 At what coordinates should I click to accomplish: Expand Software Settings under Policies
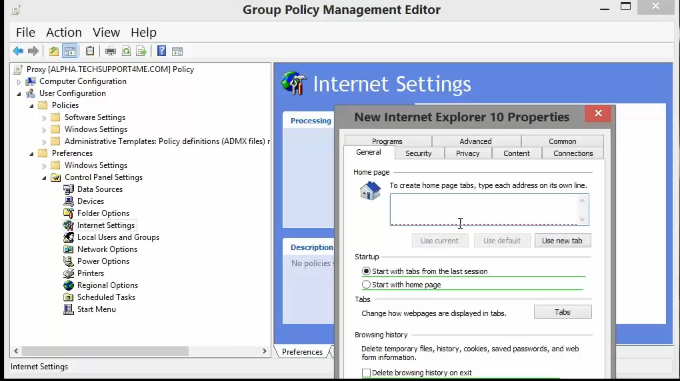pyautogui.click(x=44, y=117)
